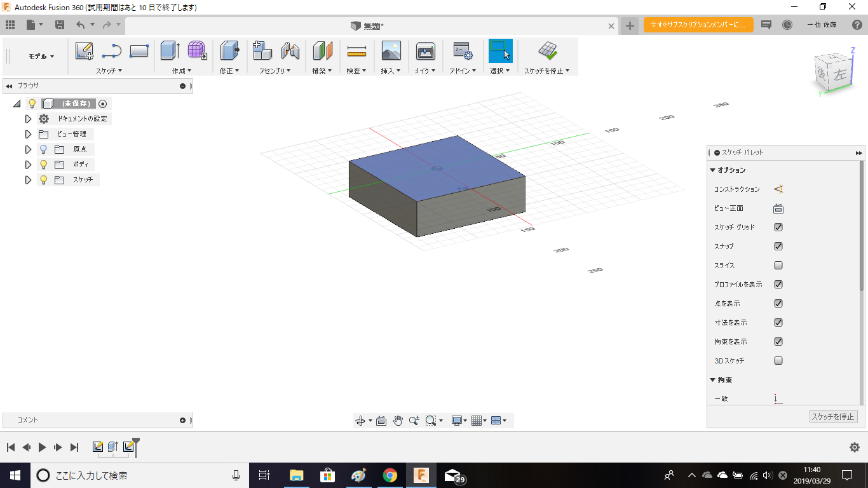Select the Press Pull modify icon
868x488 pixels.
tap(229, 51)
